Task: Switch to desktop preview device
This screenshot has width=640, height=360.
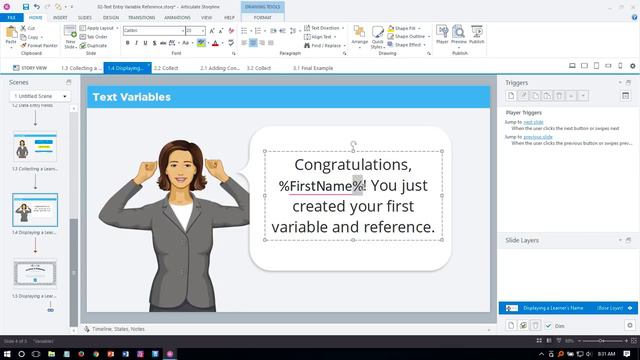Action: click(x=572, y=66)
